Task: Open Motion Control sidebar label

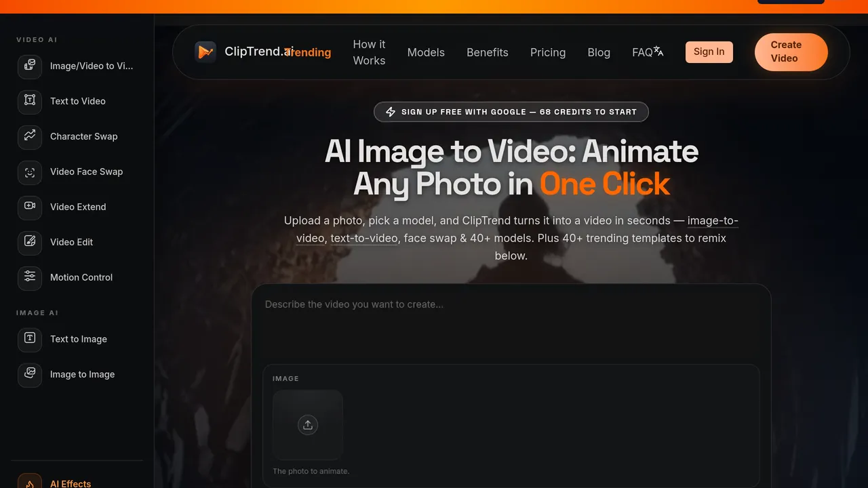Action: (x=81, y=277)
